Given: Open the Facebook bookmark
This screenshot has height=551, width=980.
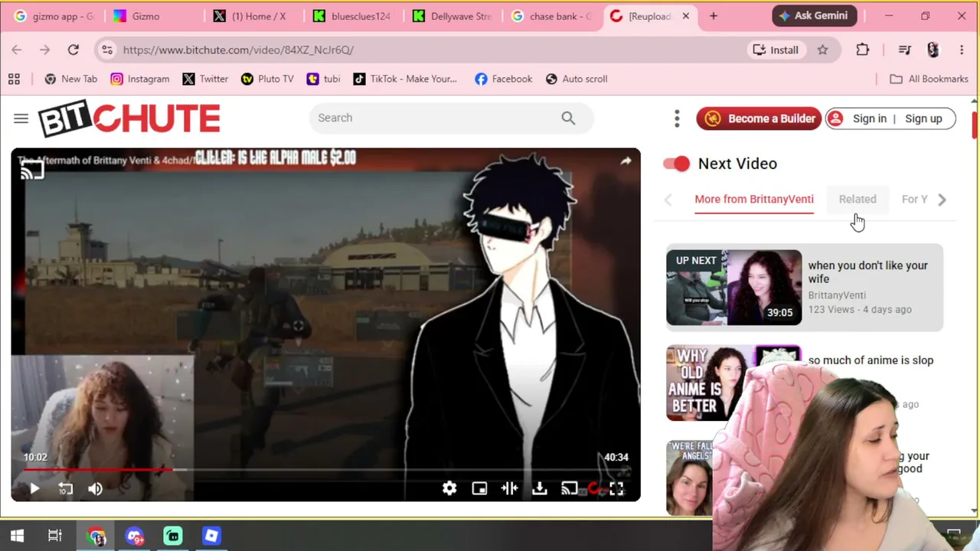Looking at the screenshot, I should [x=503, y=79].
